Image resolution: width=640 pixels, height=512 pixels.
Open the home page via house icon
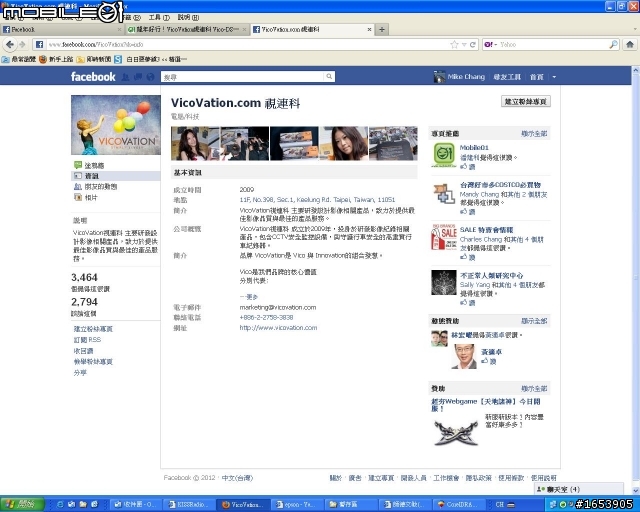point(630,45)
